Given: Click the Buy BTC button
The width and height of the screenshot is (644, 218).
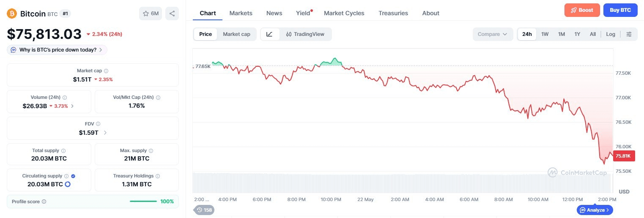Looking at the screenshot, I should [620, 10].
